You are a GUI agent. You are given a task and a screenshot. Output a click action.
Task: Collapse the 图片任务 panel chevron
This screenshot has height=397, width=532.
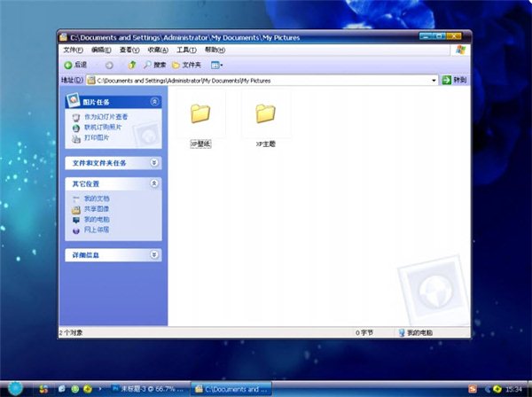click(x=154, y=102)
